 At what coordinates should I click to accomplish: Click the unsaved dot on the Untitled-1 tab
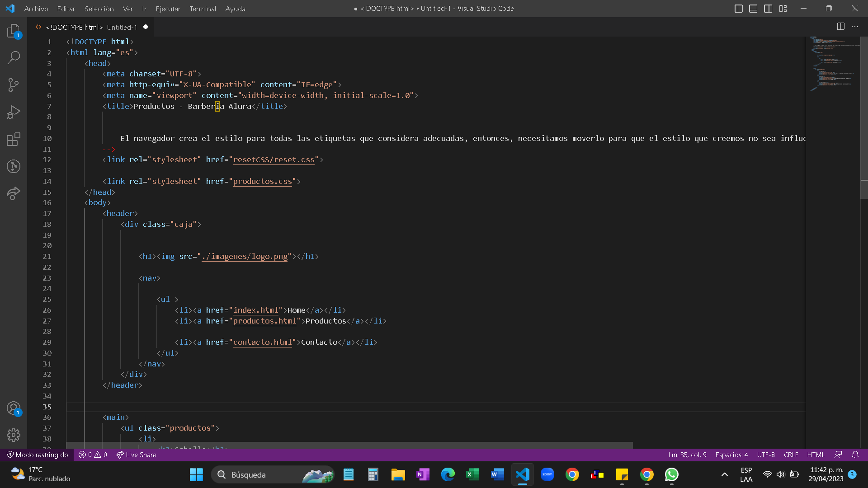[x=146, y=27]
